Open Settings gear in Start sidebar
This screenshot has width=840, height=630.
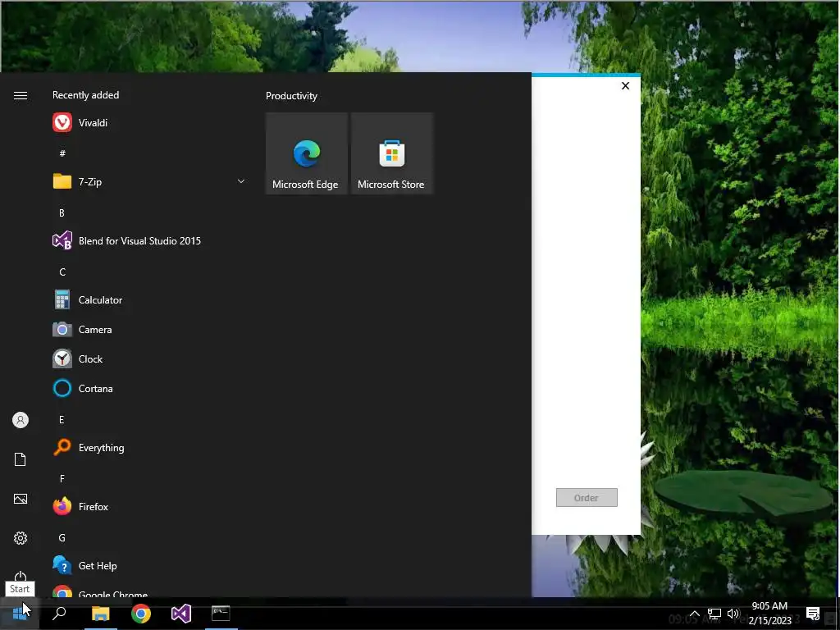click(21, 538)
